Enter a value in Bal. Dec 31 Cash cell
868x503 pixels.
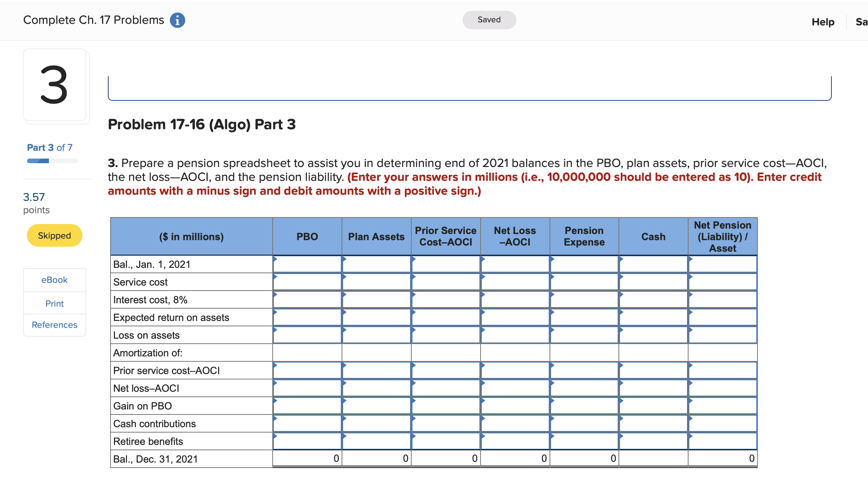click(653, 458)
